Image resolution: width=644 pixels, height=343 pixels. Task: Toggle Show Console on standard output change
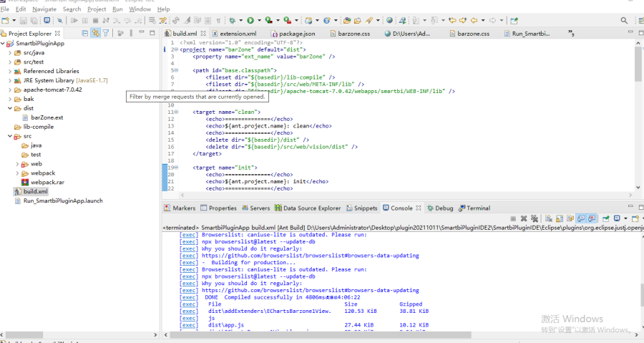(x=581, y=218)
